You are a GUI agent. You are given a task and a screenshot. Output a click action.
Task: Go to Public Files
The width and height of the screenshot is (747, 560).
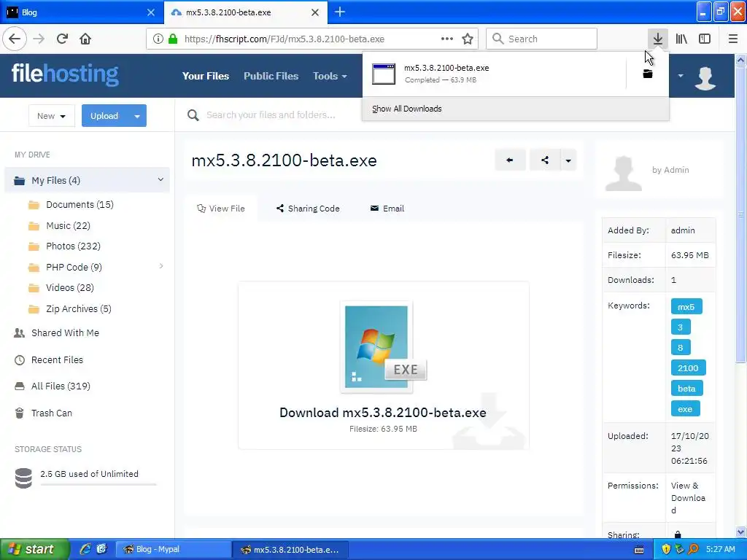point(271,76)
